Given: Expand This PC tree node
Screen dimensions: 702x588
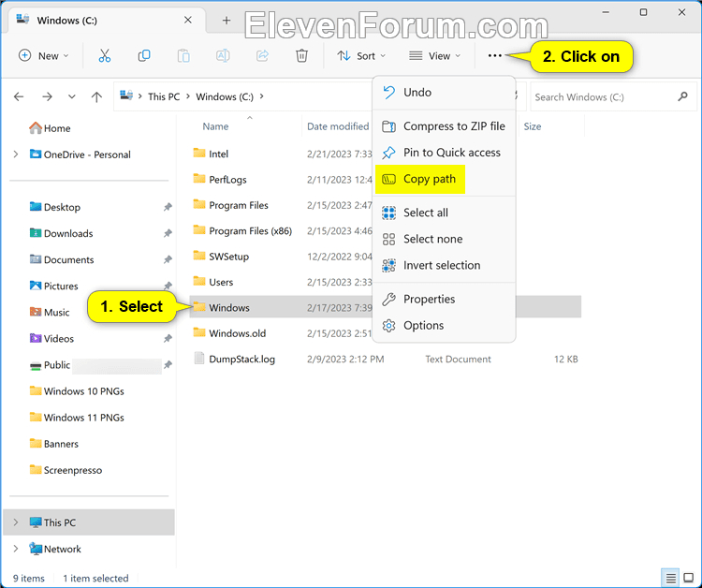Looking at the screenshot, I should tap(16, 522).
